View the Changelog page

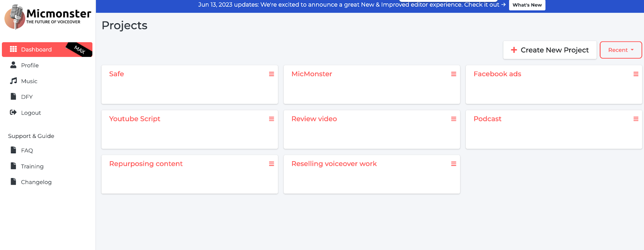click(36, 182)
